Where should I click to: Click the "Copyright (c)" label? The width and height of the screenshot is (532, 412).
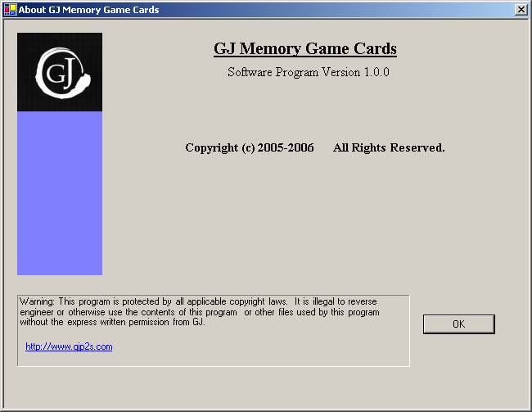pyautogui.click(x=219, y=148)
